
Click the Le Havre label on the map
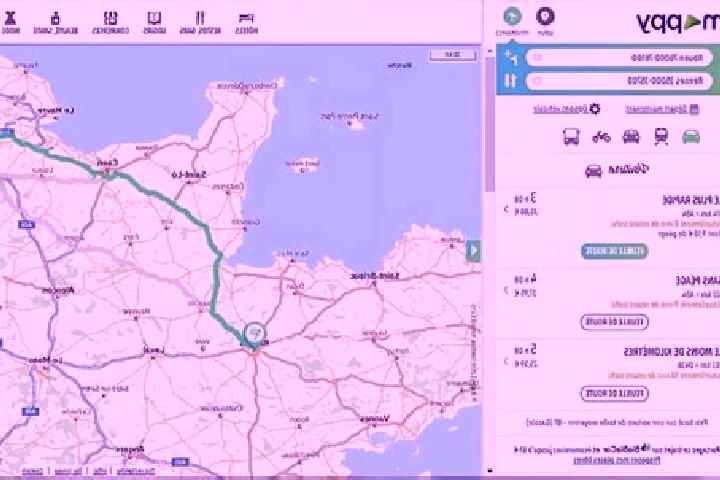[x=56, y=110]
